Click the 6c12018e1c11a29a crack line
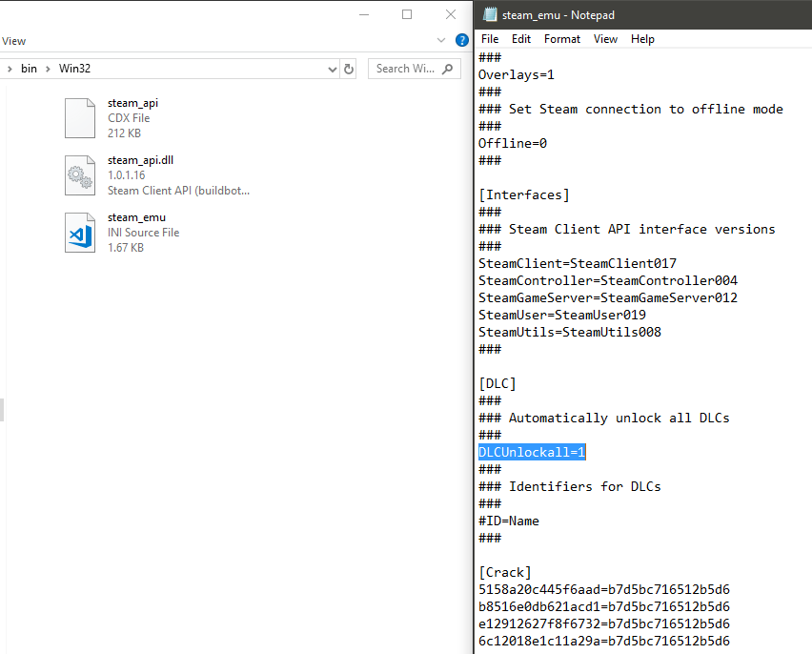812x654 pixels. tap(604, 641)
